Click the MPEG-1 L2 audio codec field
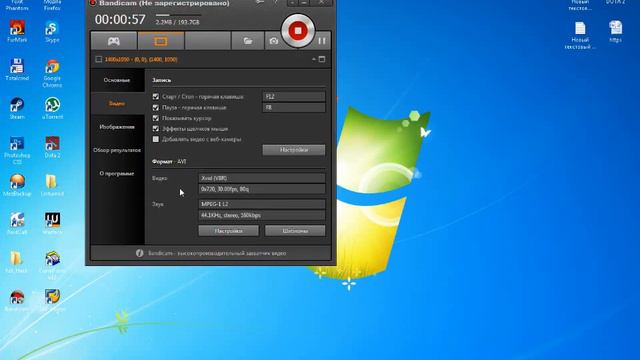 click(262, 204)
